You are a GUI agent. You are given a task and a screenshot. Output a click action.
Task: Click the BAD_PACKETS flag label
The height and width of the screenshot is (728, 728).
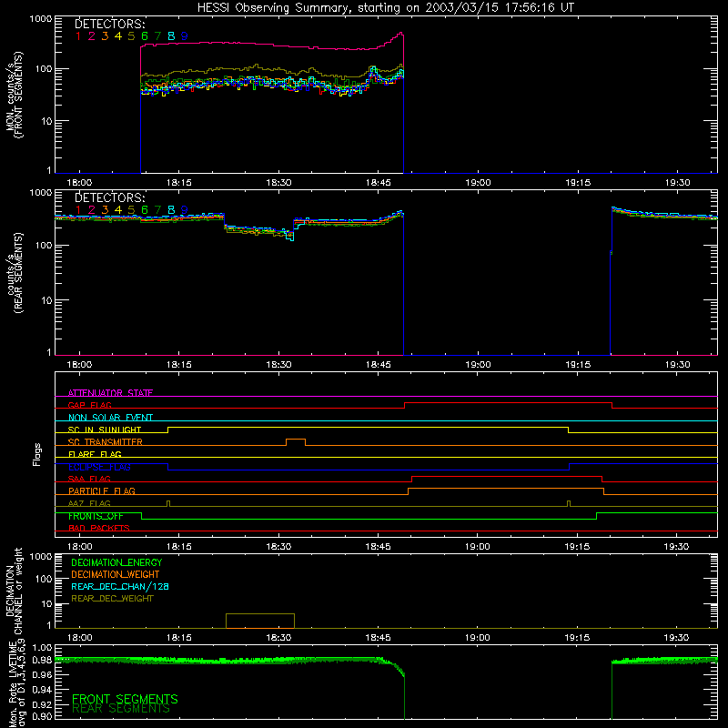[99, 528]
